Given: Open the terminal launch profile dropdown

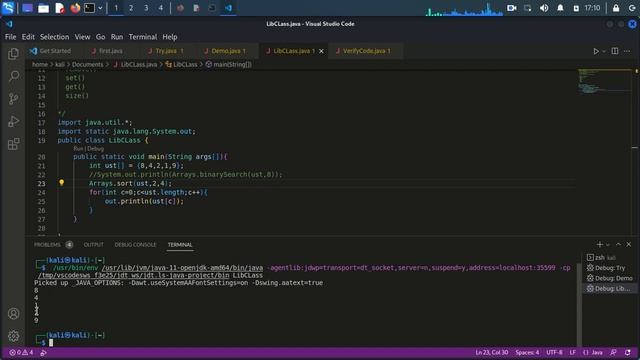Looking at the screenshot, I should coord(608,244).
